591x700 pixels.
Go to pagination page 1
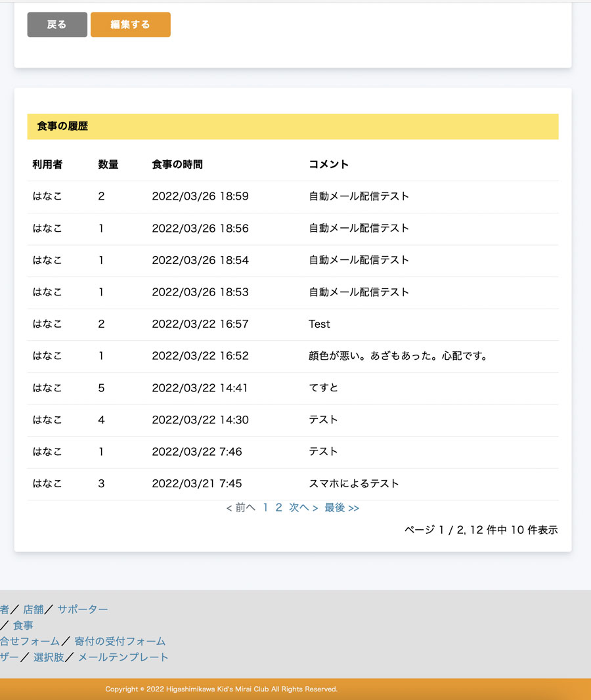point(265,508)
